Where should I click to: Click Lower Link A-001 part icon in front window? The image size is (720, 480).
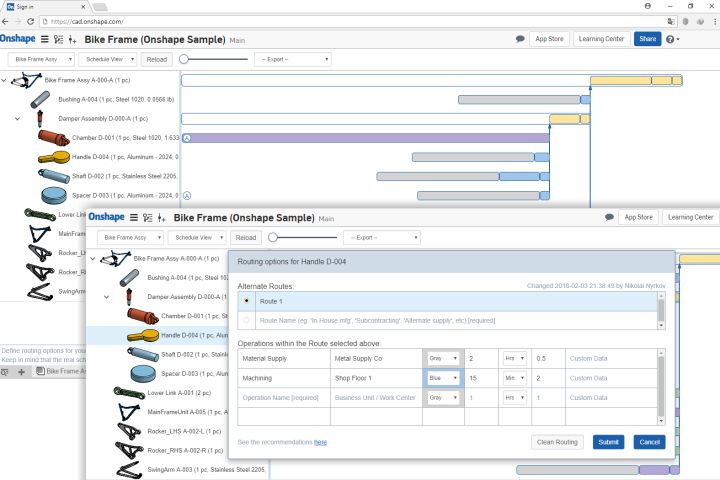tap(129, 393)
